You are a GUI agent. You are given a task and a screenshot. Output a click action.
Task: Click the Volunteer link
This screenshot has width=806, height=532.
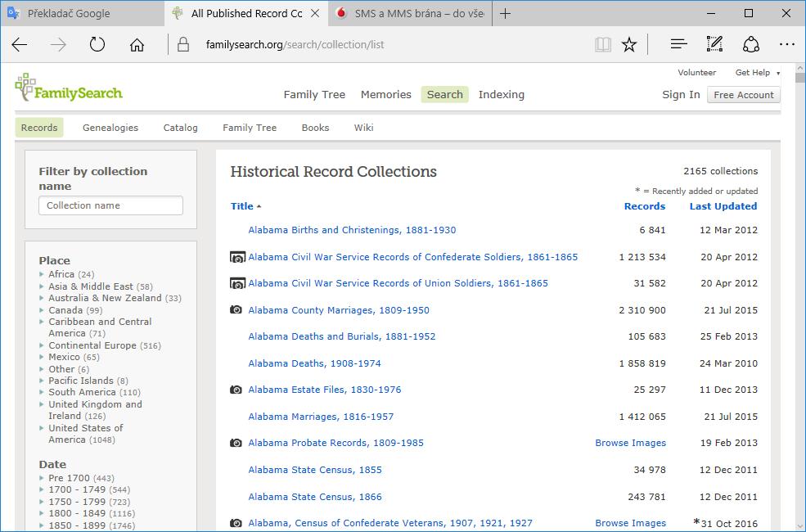(x=696, y=73)
